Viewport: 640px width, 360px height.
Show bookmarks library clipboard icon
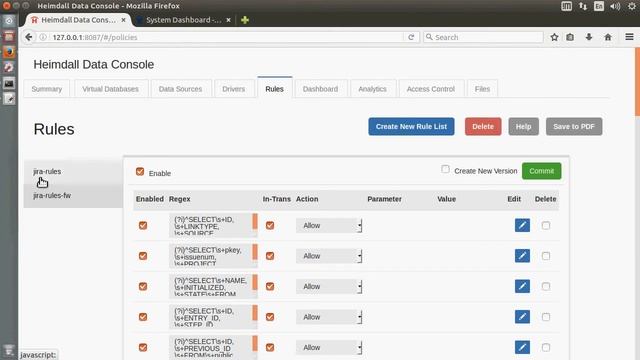click(570, 37)
